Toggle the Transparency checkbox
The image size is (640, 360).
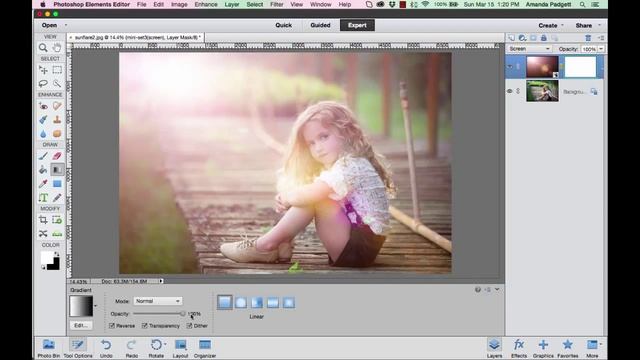coord(144,326)
